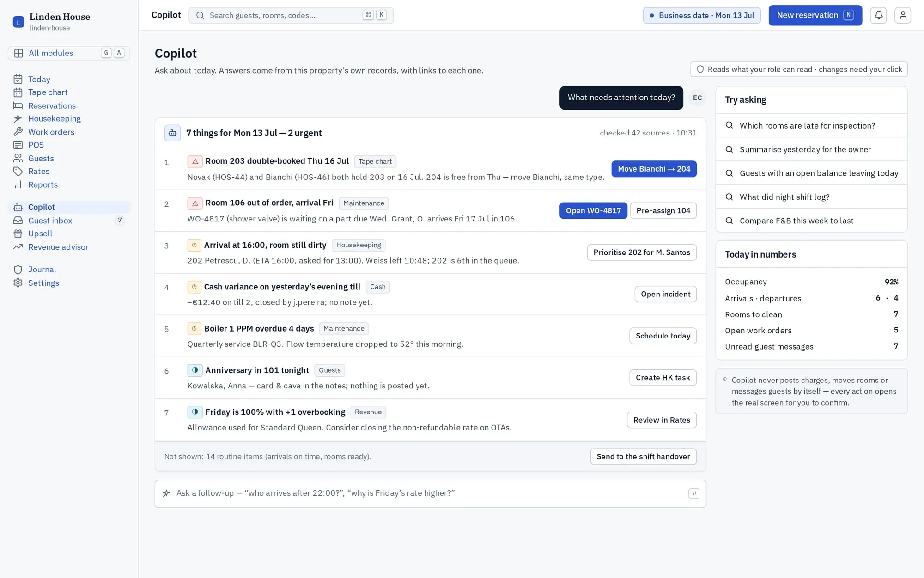Open WO-4817 work order
Viewport: 924px width, 578px height.
click(x=593, y=210)
